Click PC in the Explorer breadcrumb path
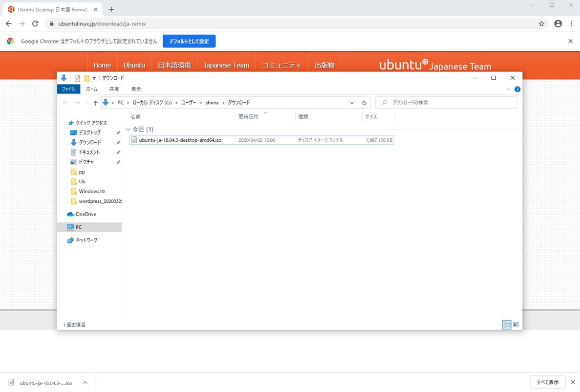Screen dimensions: 580x392 click(121, 103)
